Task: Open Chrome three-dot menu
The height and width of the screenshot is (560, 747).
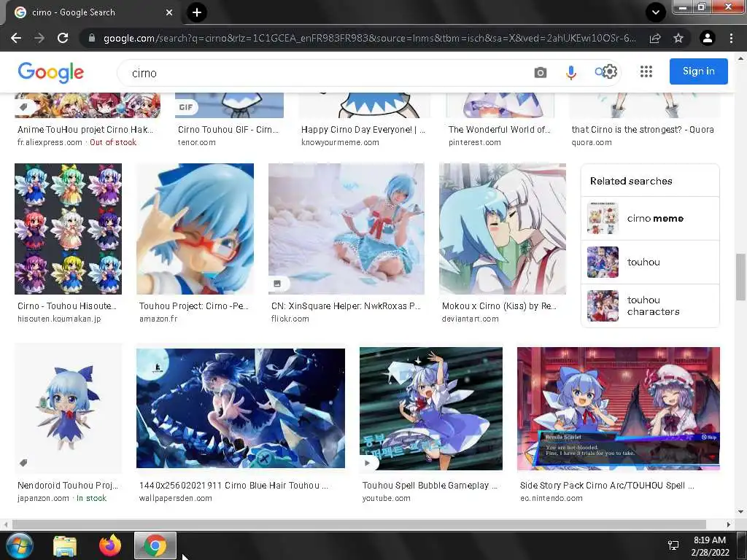Action: (731, 38)
